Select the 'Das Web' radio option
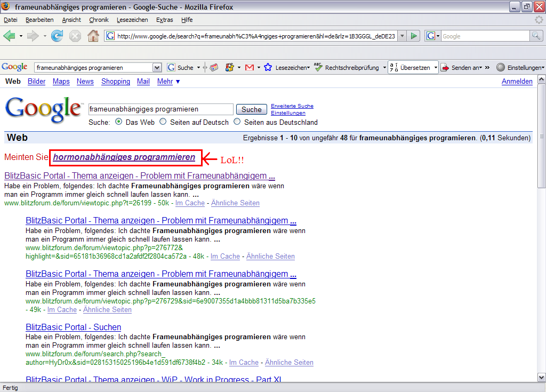 click(119, 122)
